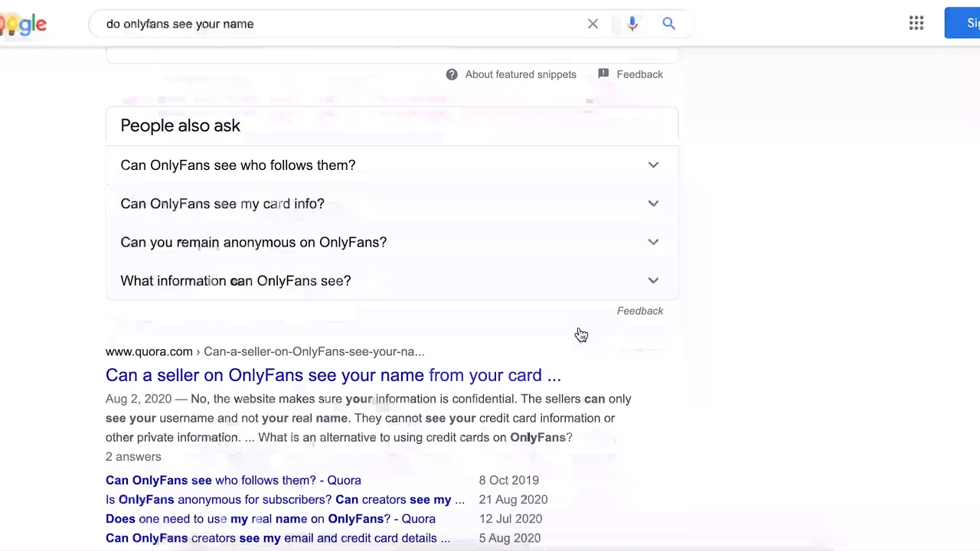Expand 'Can OnlyFans see who follows them?'
The image size is (980, 551).
point(392,165)
